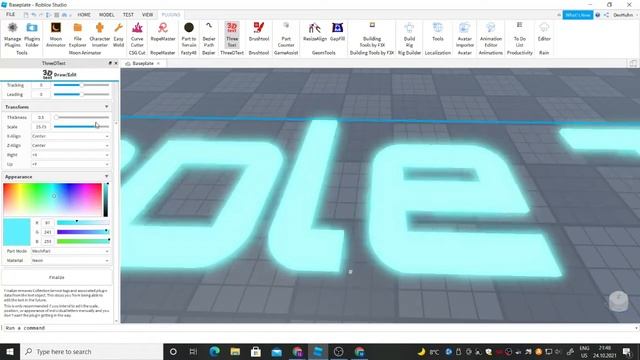
Task: Click the Finalize button
Action: pyautogui.click(x=57, y=277)
